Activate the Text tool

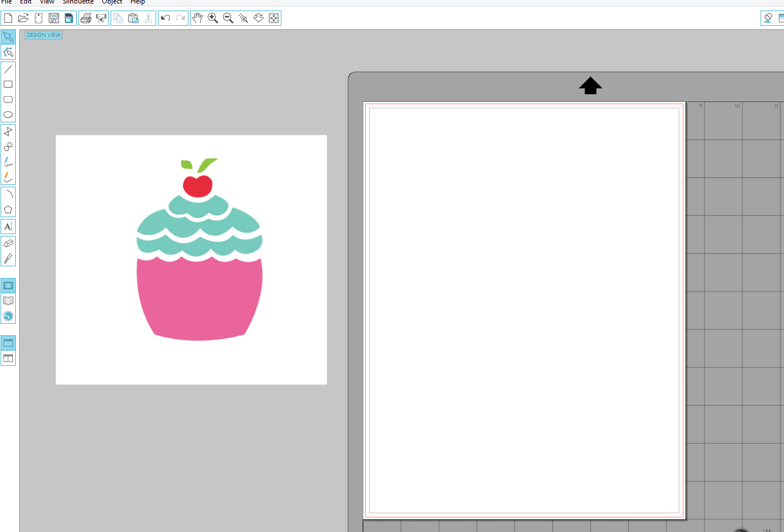pos(8,226)
